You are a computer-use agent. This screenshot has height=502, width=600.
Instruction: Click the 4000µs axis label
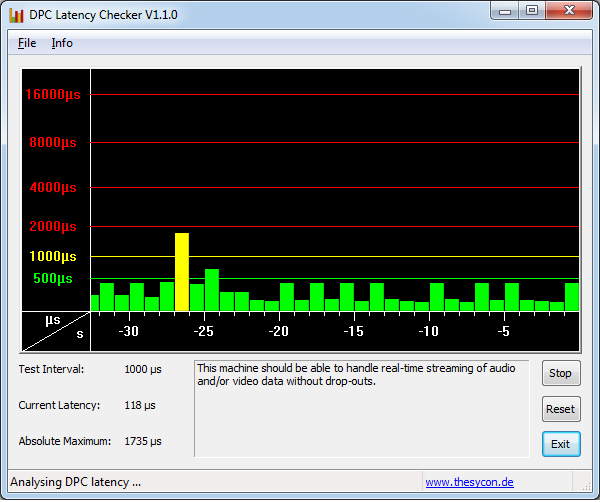53,187
